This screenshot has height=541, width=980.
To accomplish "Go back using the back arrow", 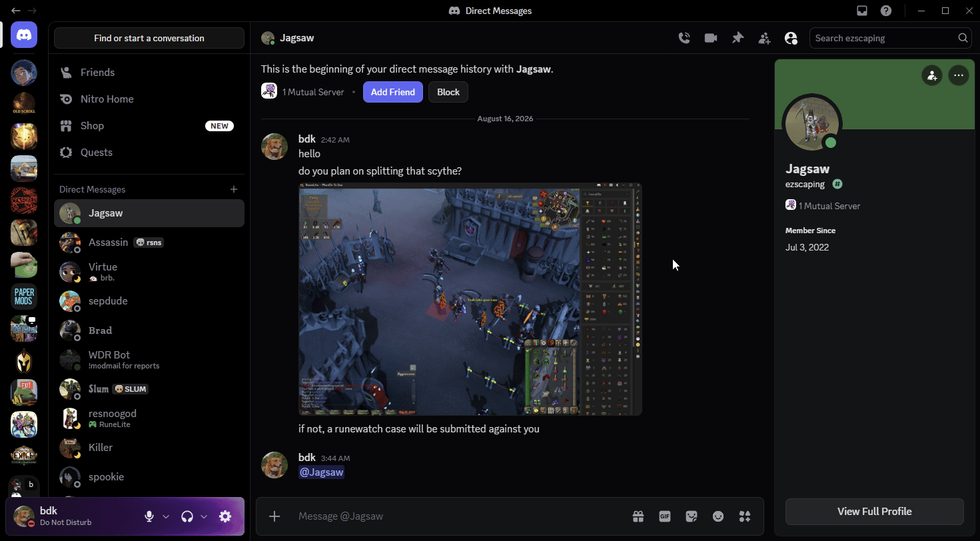I will (x=16, y=11).
